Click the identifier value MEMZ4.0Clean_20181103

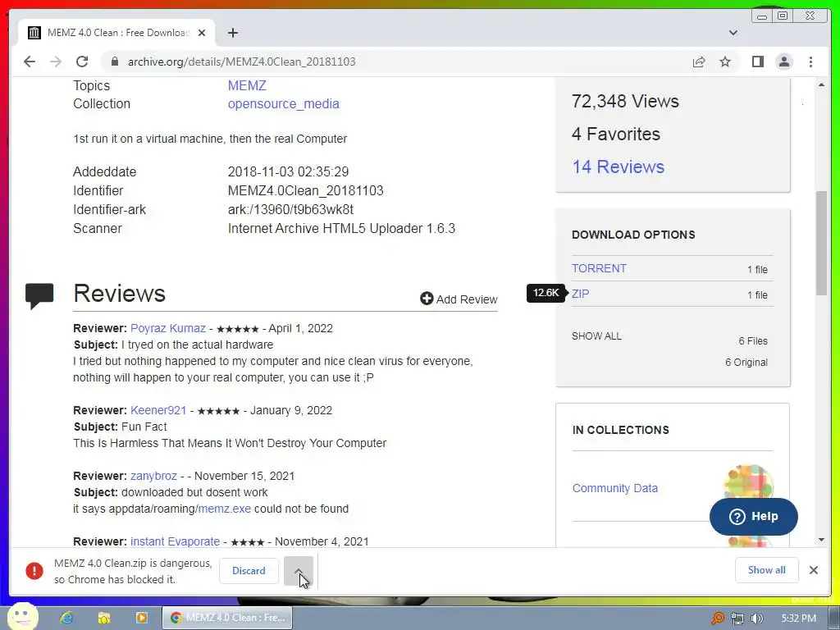coord(305,190)
